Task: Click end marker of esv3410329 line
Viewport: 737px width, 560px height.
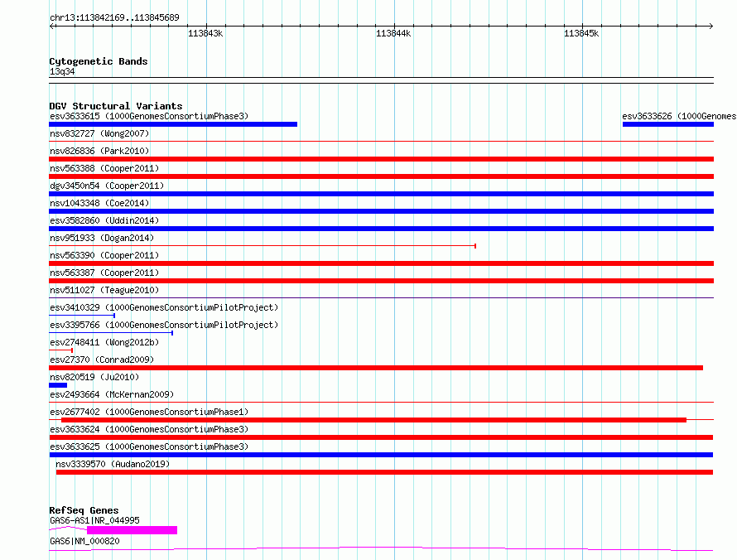Action: pyautogui.click(x=114, y=316)
